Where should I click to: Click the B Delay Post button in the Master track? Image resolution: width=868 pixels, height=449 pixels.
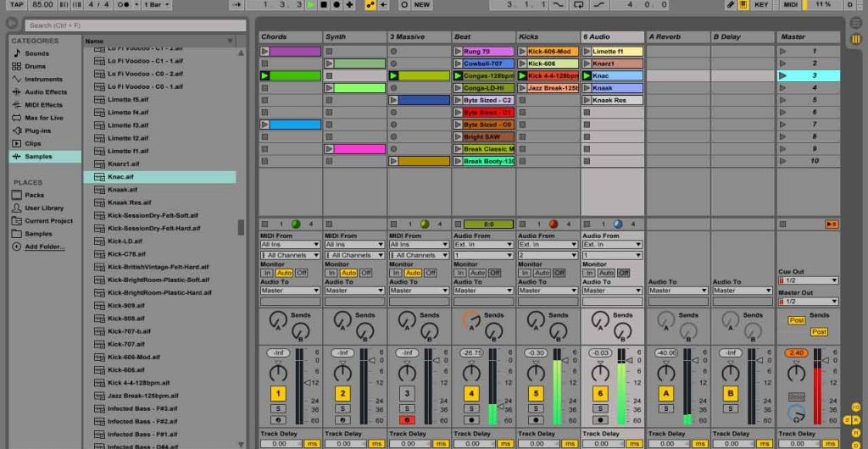tap(819, 332)
